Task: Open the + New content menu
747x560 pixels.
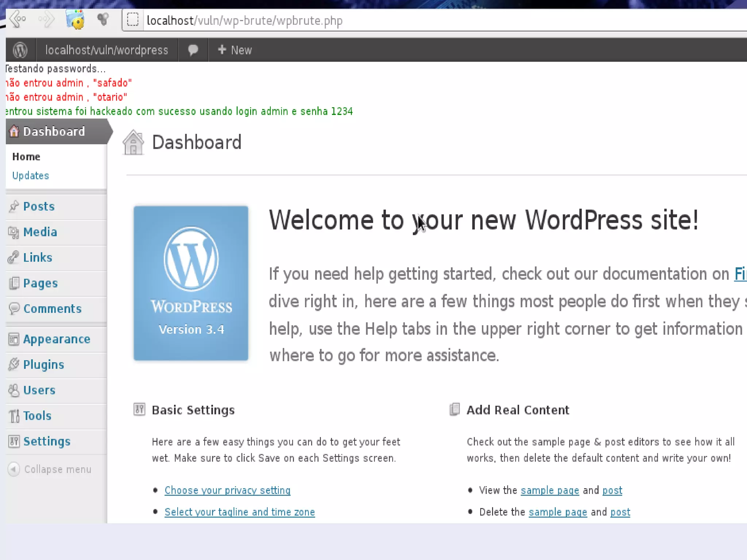Action: coord(235,50)
